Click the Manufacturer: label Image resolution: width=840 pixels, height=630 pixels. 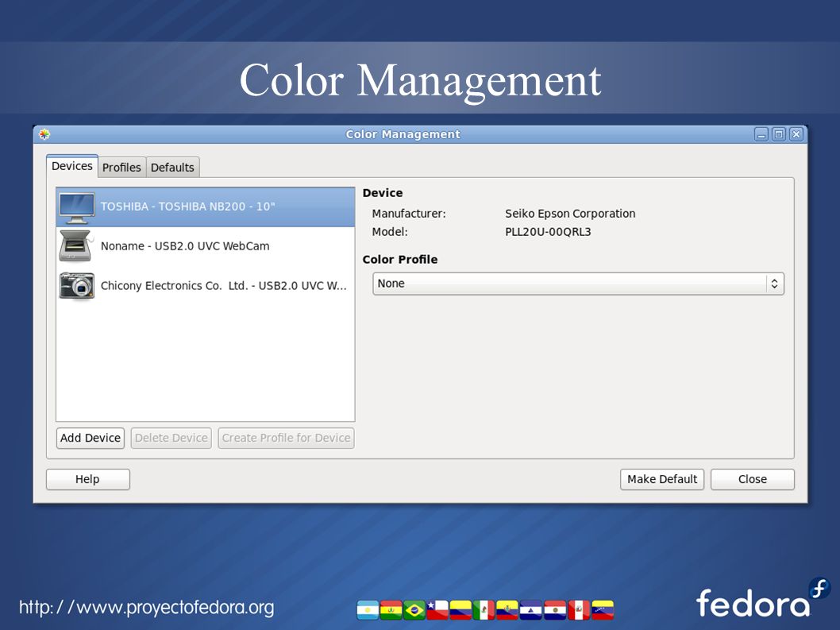409,214
